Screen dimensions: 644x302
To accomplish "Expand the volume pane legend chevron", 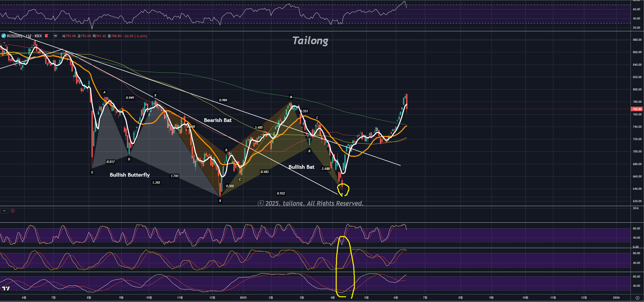I will click(4, 211).
